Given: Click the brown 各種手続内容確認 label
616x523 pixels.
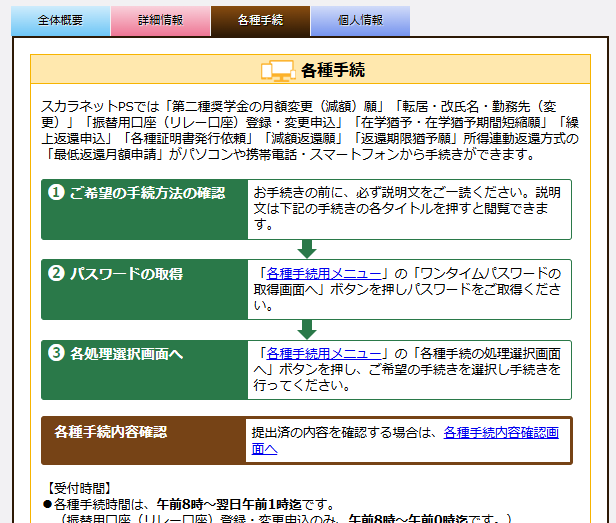Looking at the screenshot, I should coord(111,432).
